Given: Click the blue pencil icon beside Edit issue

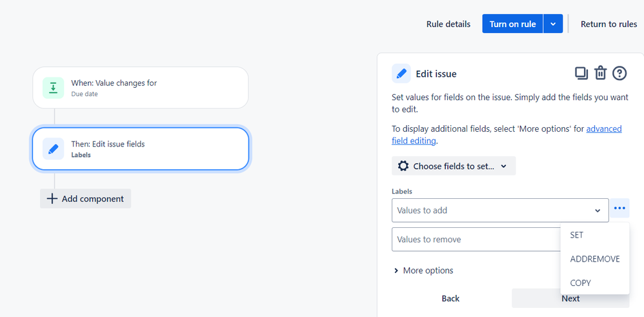Looking at the screenshot, I should [401, 74].
